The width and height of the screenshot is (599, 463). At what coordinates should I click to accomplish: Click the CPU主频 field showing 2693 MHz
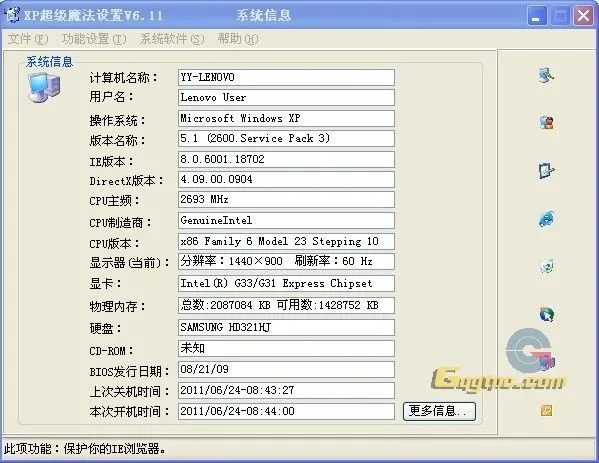[286, 199]
